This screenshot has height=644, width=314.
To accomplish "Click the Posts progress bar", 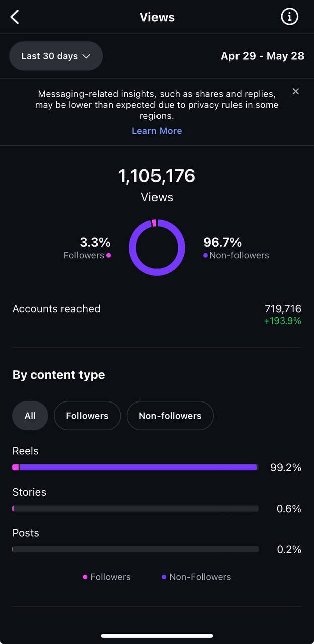I will (x=135, y=549).
